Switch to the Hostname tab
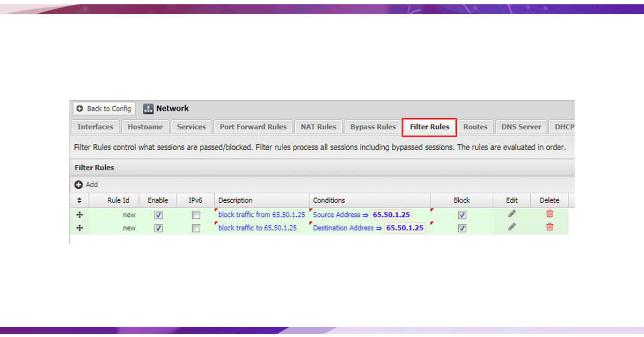The height and width of the screenshot is (337, 644). [145, 127]
